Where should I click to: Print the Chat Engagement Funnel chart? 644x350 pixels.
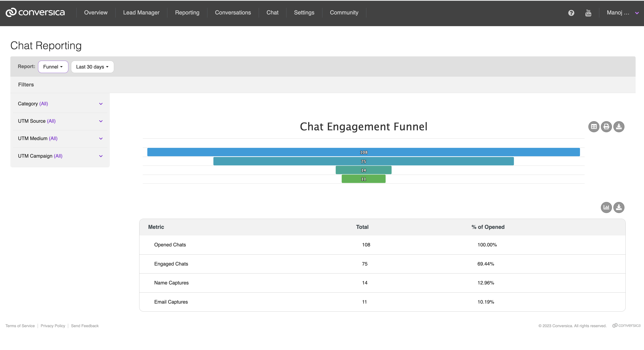(606, 127)
